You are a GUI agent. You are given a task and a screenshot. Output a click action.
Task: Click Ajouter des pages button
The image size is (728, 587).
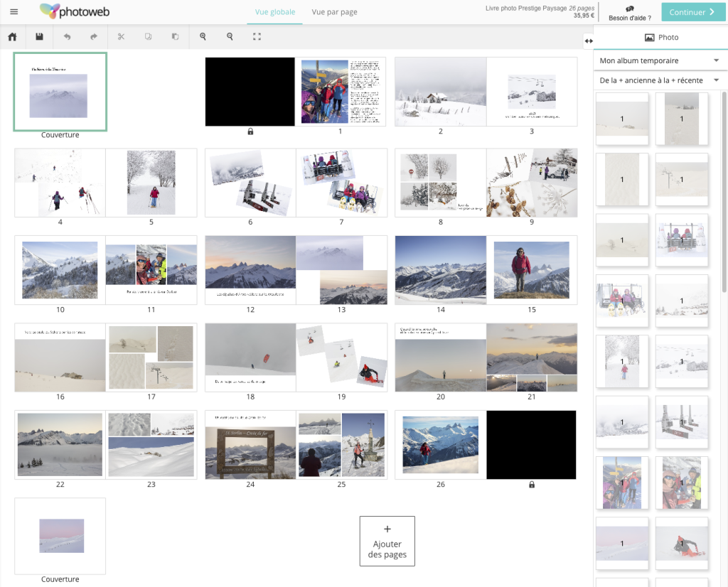[x=387, y=541]
